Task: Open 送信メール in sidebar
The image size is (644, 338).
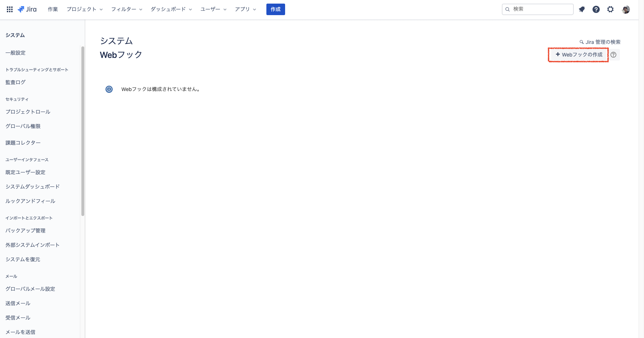Action: [18, 303]
